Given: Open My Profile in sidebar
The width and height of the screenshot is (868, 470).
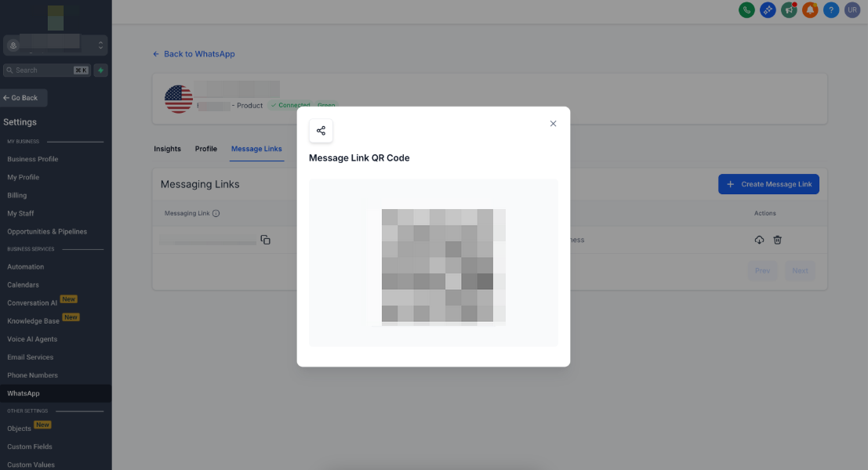Looking at the screenshot, I should point(24,178).
